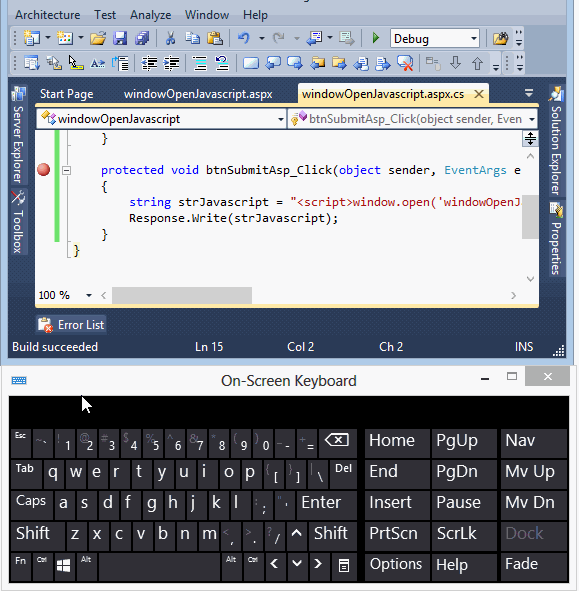Click the Backspace key on On-Screen Keyboard
This screenshot has width=579, height=591.
pos(337,443)
